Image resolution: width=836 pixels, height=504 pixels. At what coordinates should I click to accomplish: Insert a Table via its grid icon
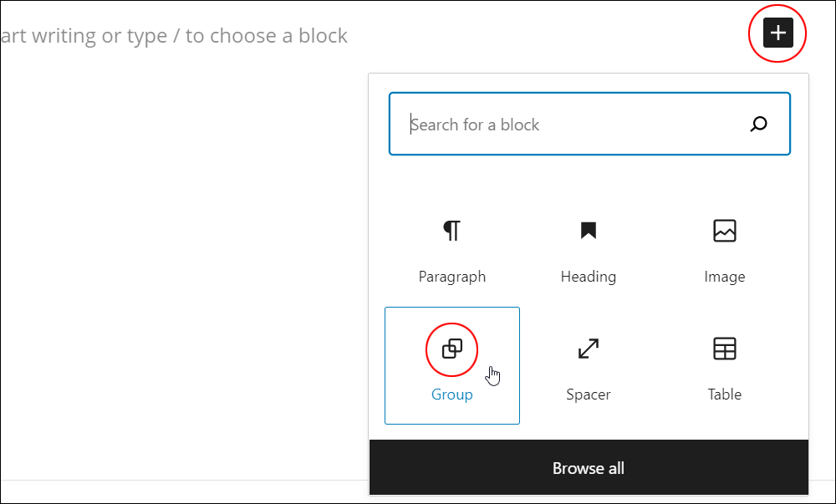coord(725,349)
